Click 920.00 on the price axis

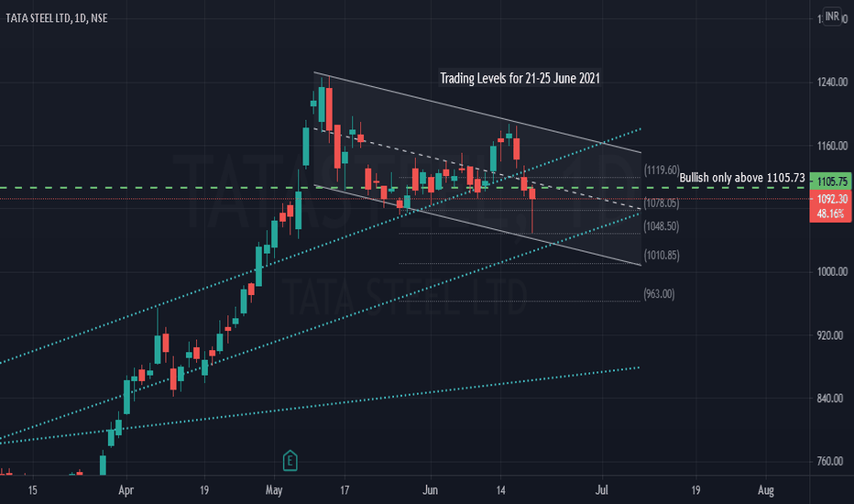click(x=830, y=335)
